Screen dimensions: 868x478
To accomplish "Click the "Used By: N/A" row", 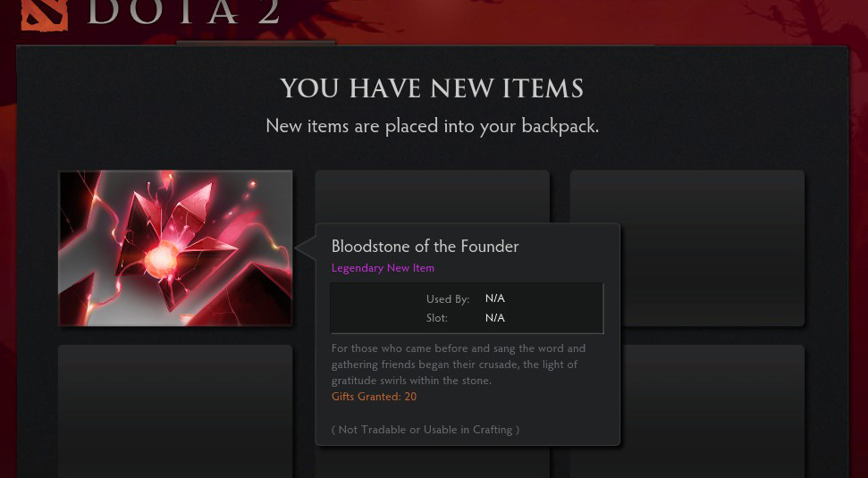I will pyautogui.click(x=465, y=299).
